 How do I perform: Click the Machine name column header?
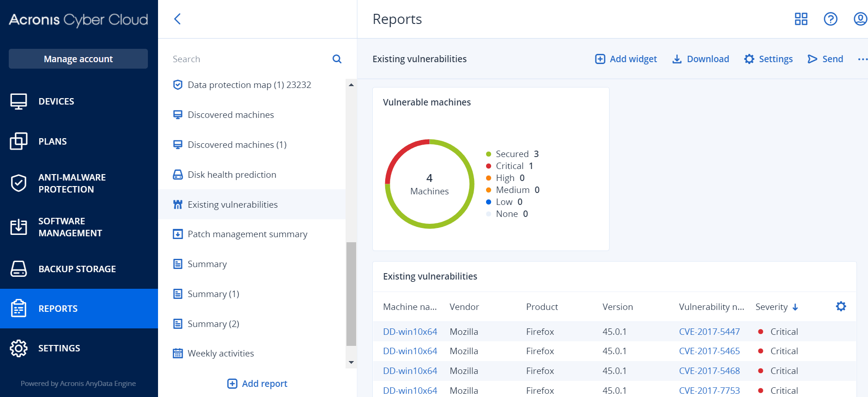coord(410,307)
